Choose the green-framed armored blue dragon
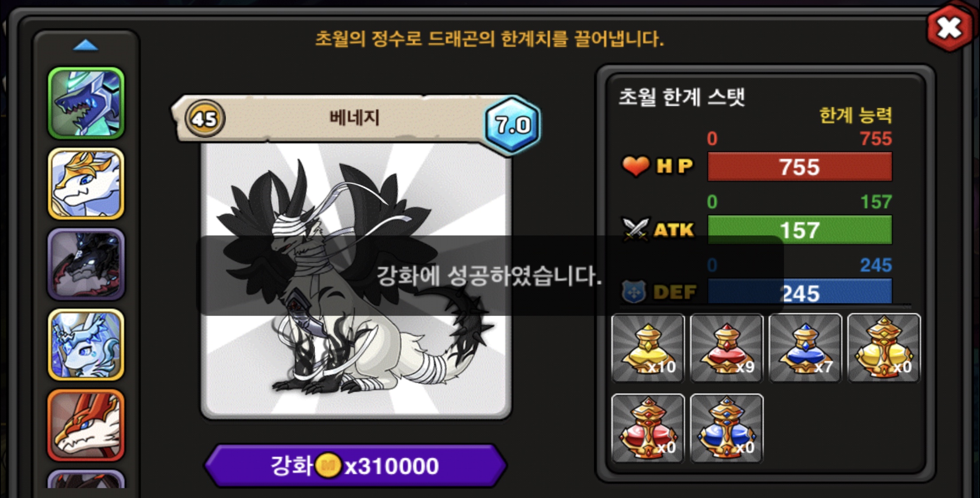Viewport: 980px width, 498px height. tap(86, 103)
